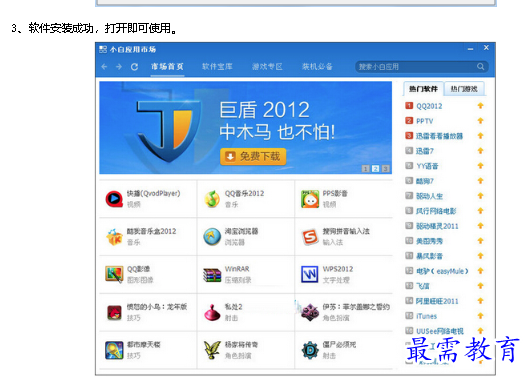Viewport: 528px width, 381px height.
Task: Switch to the 市场首页 tab
Action: [x=167, y=67]
